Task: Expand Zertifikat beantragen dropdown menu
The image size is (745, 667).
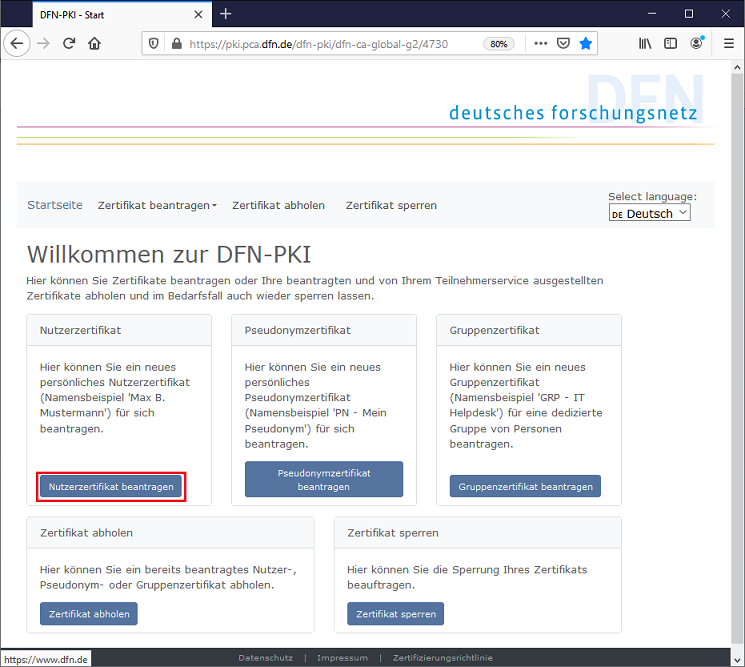Action: pyautogui.click(x=157, y=205)
